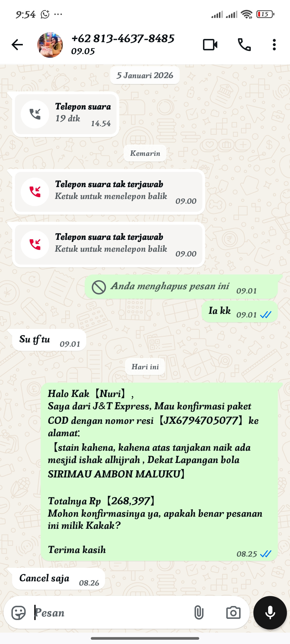Tap the "5 Januari 2026" date chip

pyautogui.click(x=145, y=75)
